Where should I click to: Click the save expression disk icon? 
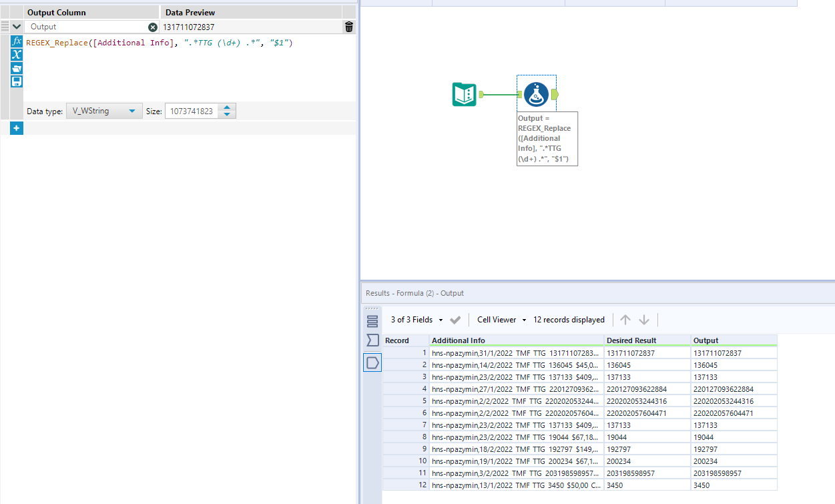(x=17, y=81)
